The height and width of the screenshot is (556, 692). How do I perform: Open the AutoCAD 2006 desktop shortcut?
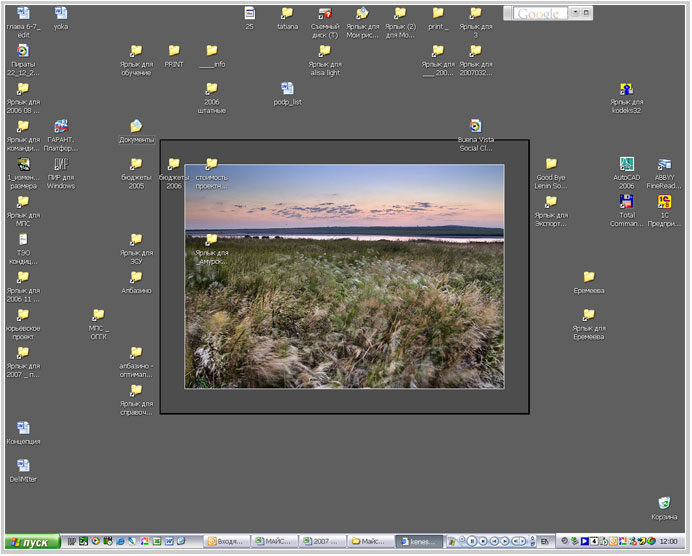tap(626, 173)
